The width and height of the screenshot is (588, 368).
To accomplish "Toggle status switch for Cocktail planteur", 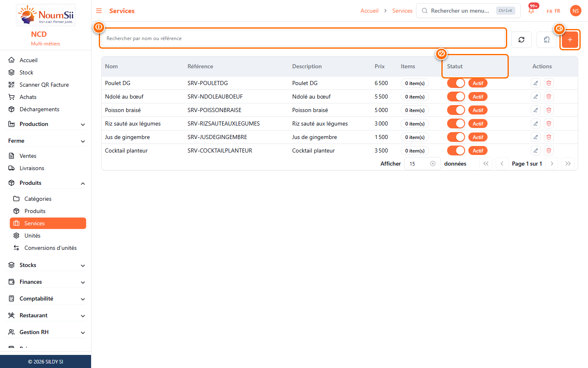I will [x=456, y=150].
